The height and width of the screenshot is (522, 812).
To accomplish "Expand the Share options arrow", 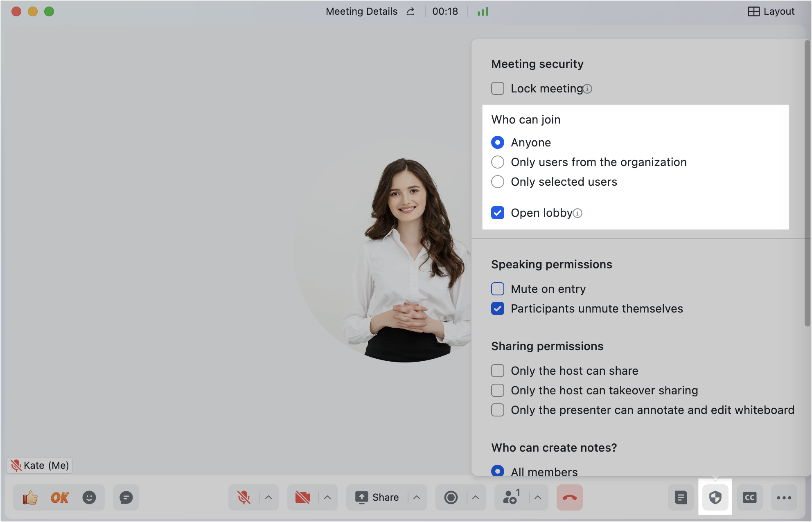I will [417, 497].
